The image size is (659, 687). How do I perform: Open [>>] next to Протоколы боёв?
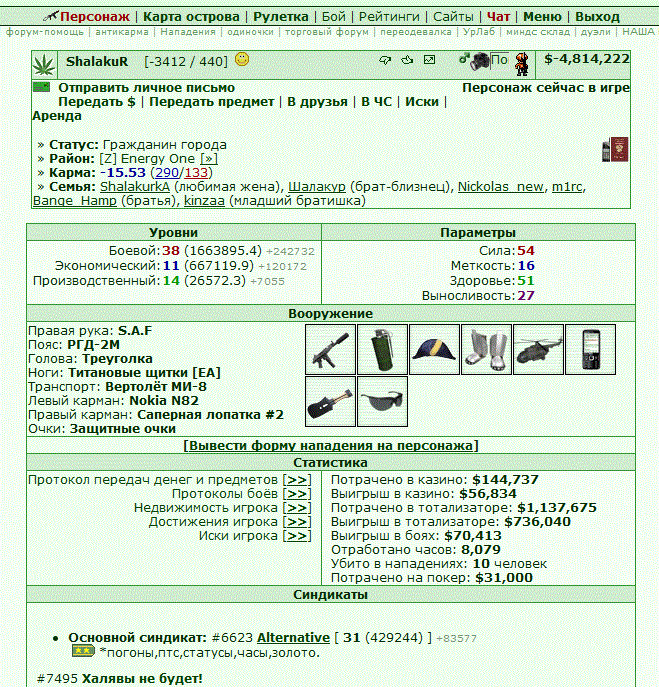(x=297, y=494)
